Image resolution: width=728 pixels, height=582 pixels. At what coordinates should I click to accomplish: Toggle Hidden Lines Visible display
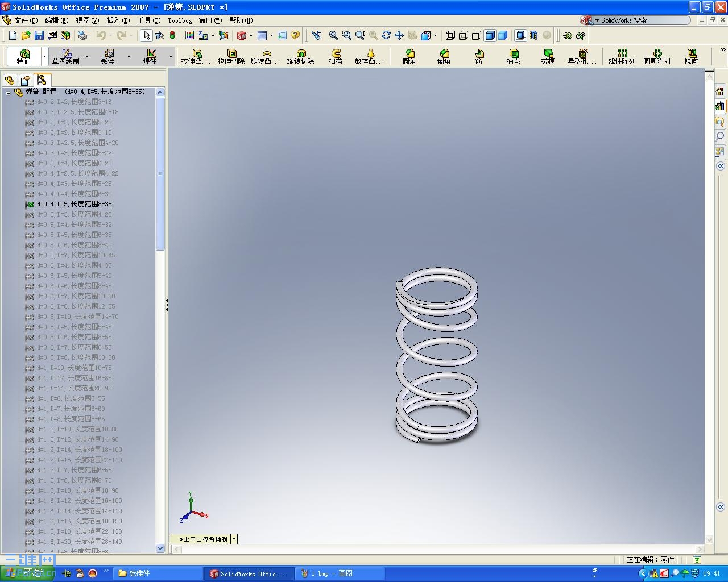(464, 35)
